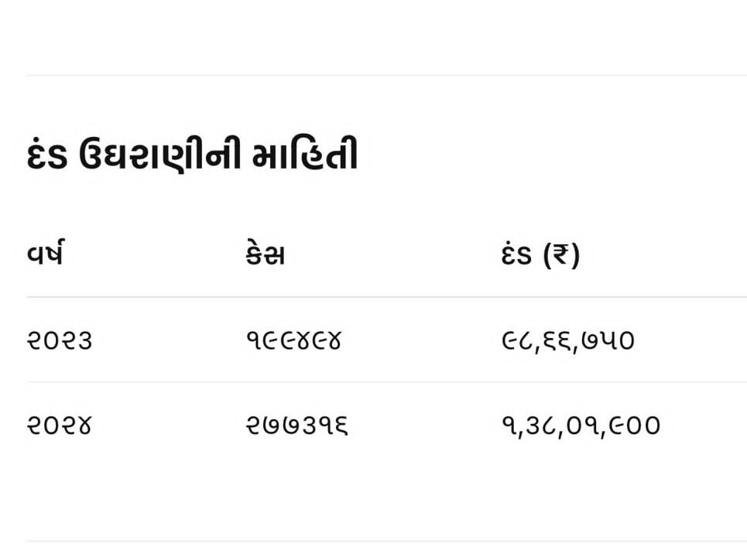
Task: Click the ૨૦૨૩ year cell
Action: tap(60, 340)
